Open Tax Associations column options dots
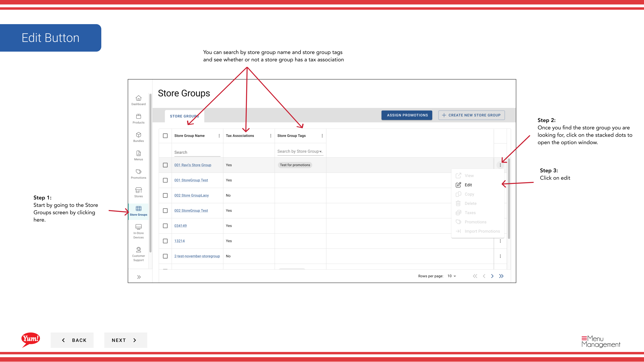Screen dimensions: 644x362 click(271, 136)
